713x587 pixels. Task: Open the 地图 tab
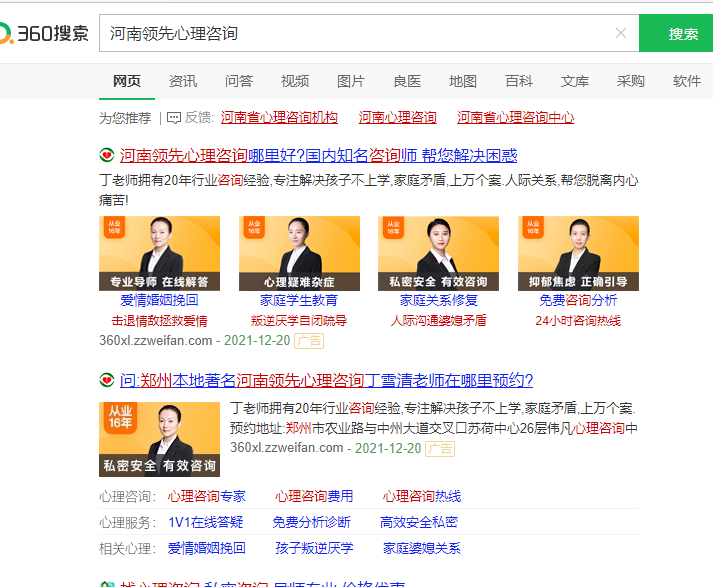coord(463,81)
